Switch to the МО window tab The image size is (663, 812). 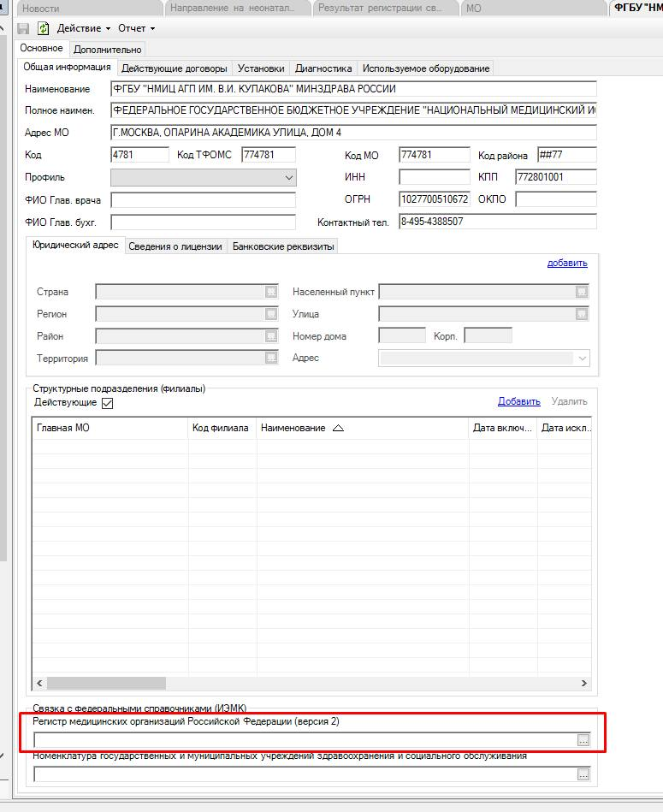[533, 9]
